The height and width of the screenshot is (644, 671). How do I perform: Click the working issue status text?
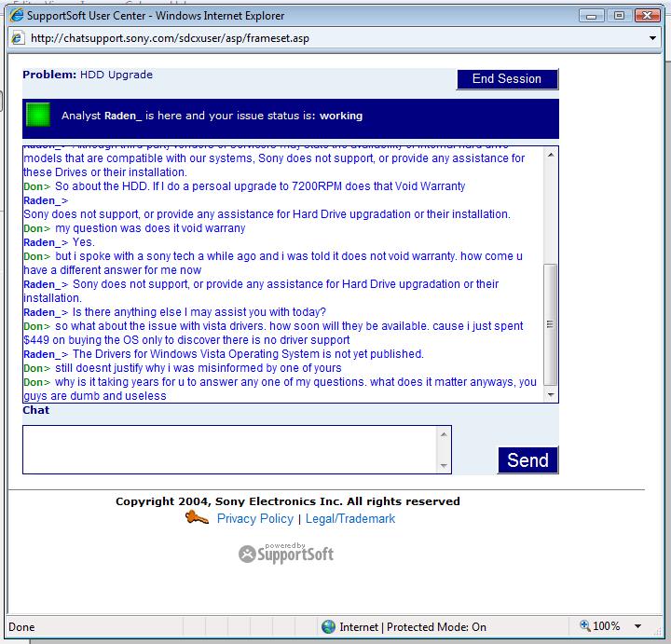click(341, 116)
